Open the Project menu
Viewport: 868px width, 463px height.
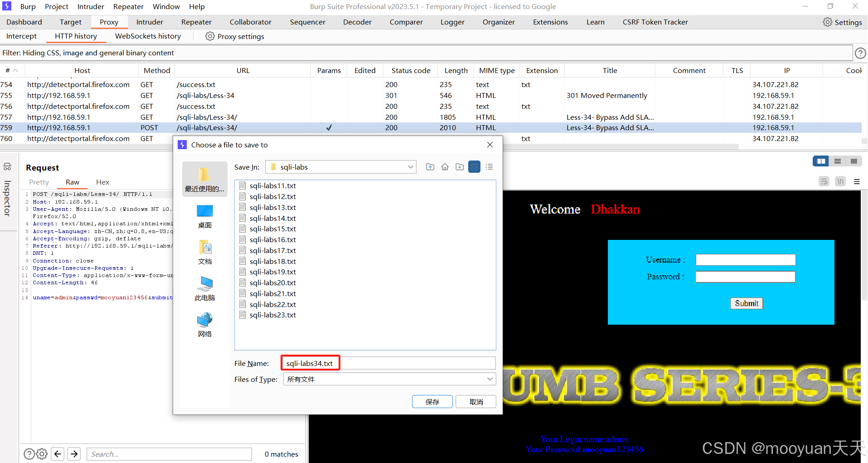point(57,6)
